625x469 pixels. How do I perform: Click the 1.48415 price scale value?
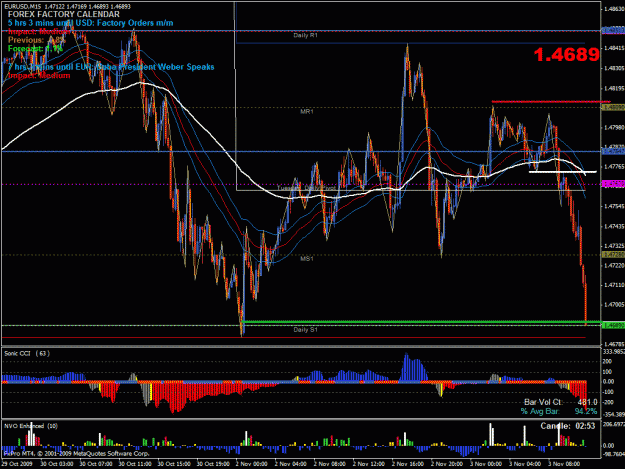(x=614, y=48)
